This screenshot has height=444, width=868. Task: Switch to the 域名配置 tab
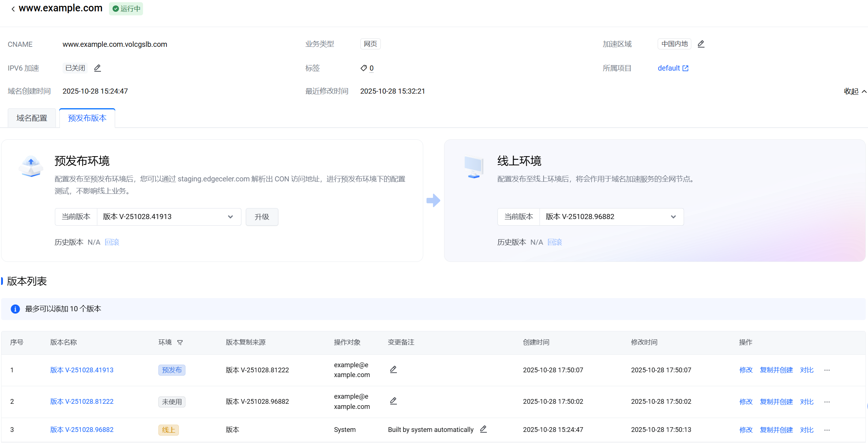(x=32, y=118)
